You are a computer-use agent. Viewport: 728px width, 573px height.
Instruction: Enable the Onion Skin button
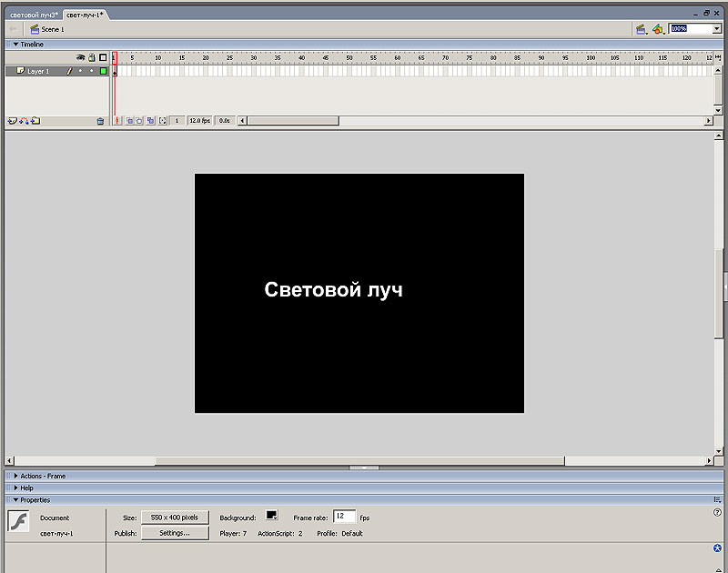pos(129,120)
